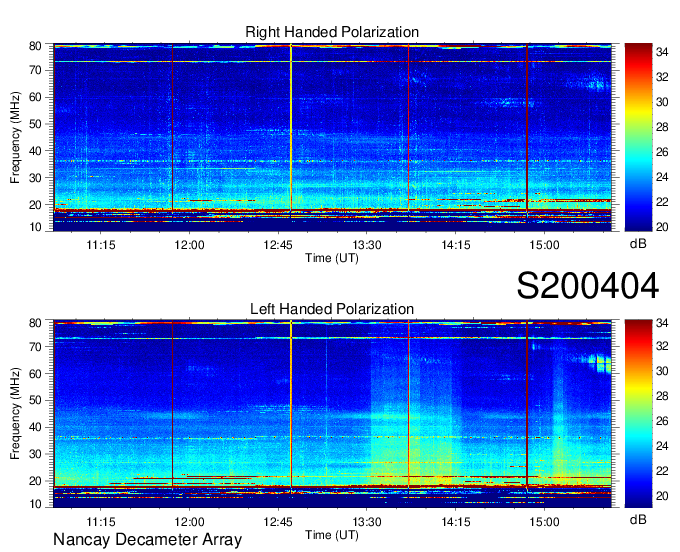Image resolution: width=680 pixels, height=552 pixels.
Task: Click "26" label on Right Handed color scale
Action: tap(662, 152)
